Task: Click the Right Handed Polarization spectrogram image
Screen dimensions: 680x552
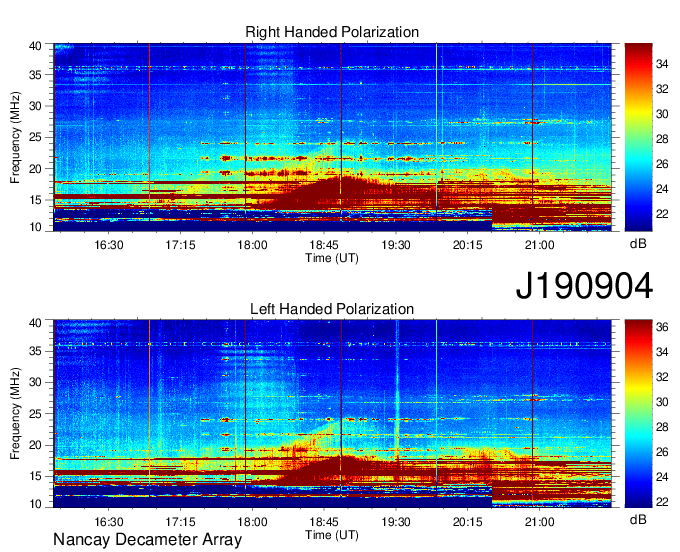Action: coord(332,137)
